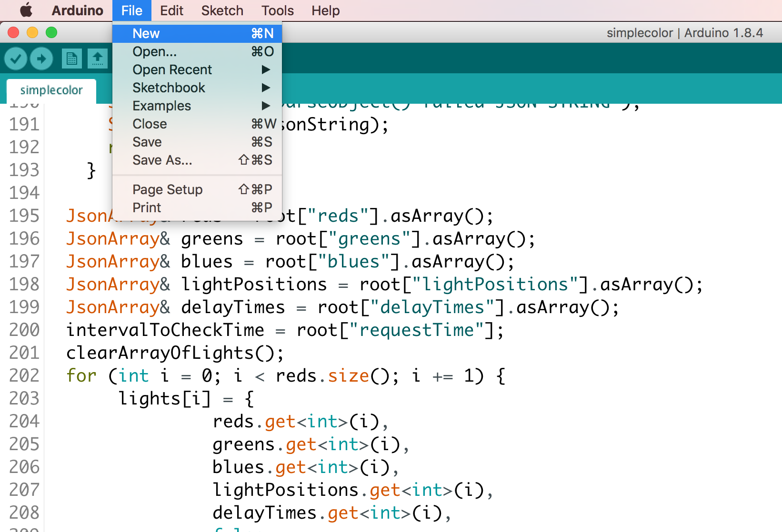Choose New from the File menu
Viewport: 782px width, 532px height.
coord(197,33)
